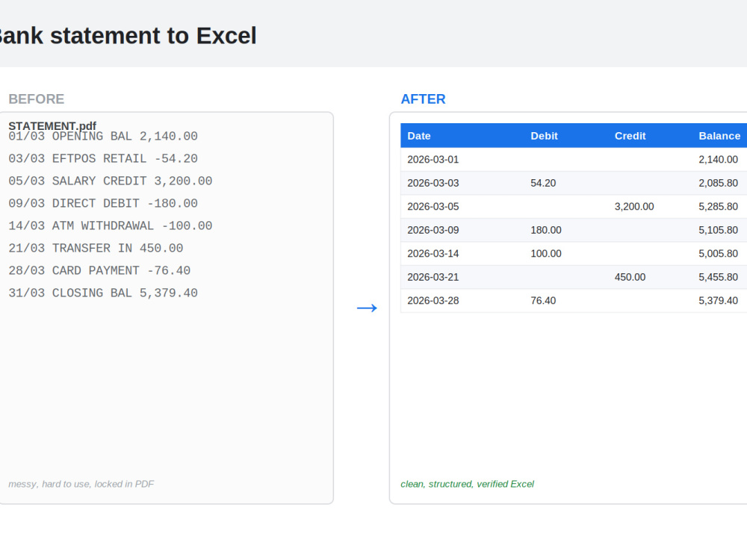747x560 pixels.
Task: Select the '03/03 EFTPOS RETAIL -54.20' line
Action: tap(103, 158)
